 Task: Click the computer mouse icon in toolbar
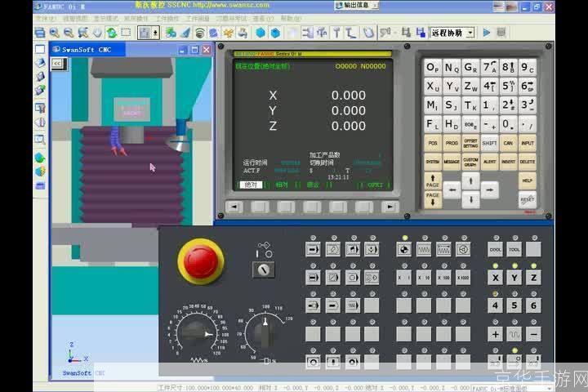click(368, 33)
